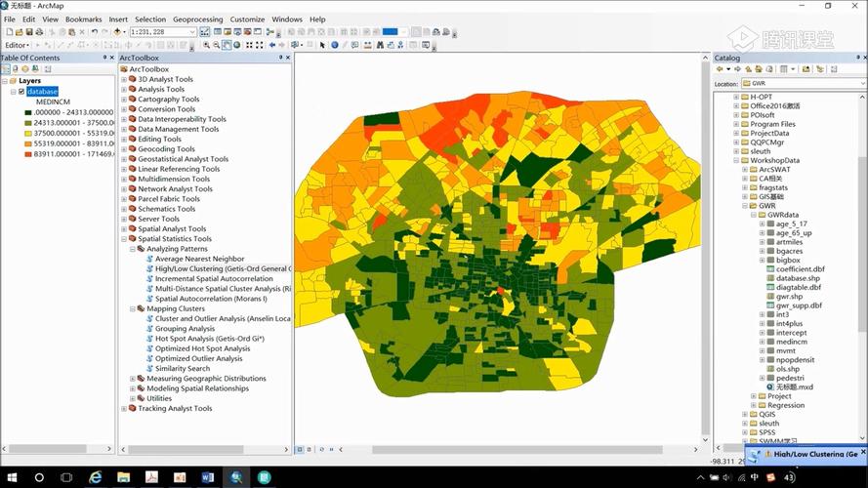Image resolution: width=868 pixels, height=488 pixels.
Task: Switch TOC to List By Visibility
Action: pyautogui.click(x=25, y=68)
